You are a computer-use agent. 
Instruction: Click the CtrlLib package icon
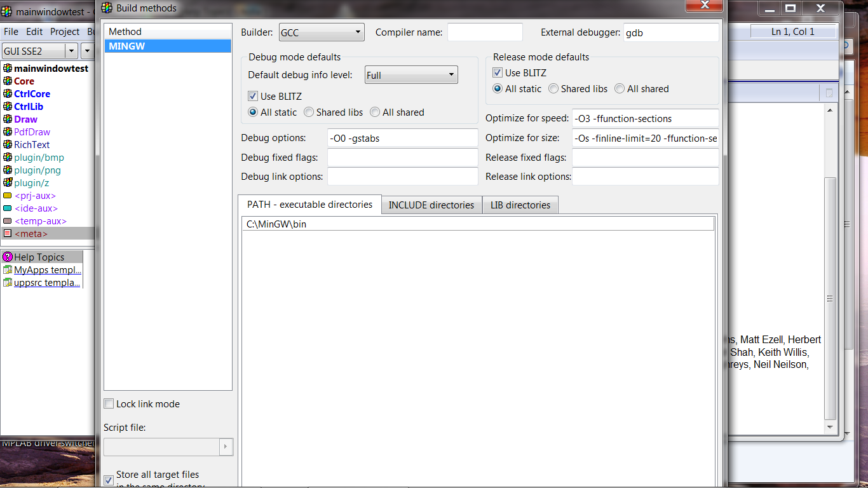click(x=8, y=107)
